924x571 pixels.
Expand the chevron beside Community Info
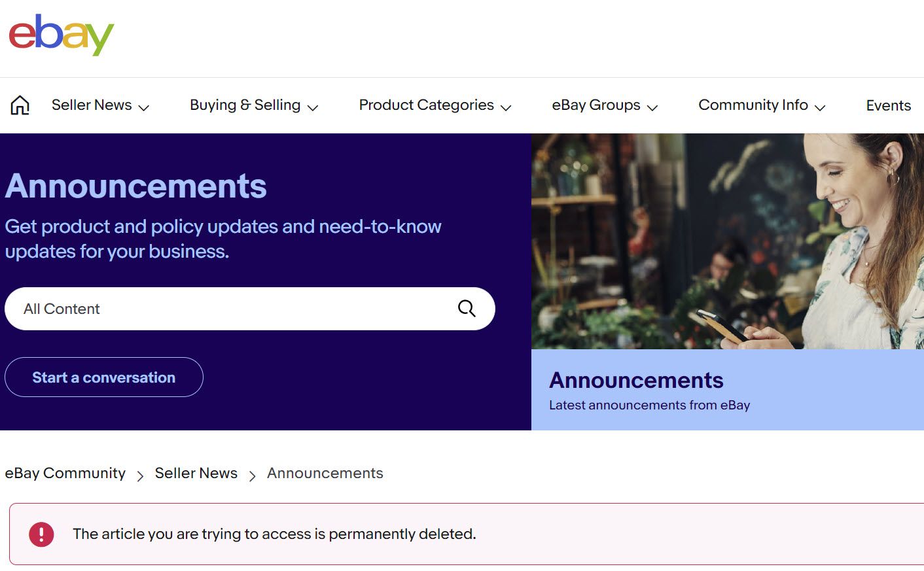tap(820, 108)
